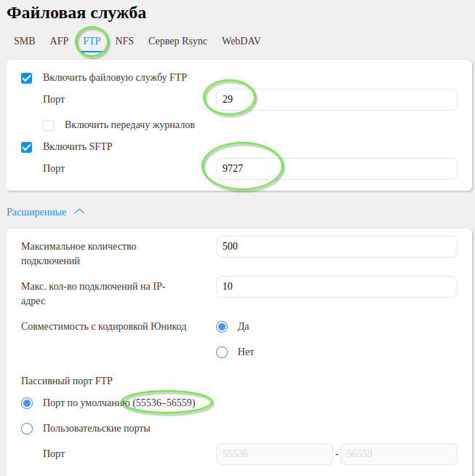The image size is (475, 476).
Task: Toggle the Включить SFTP checkbox
Action: pyautogui.click(x=27, y=147)
